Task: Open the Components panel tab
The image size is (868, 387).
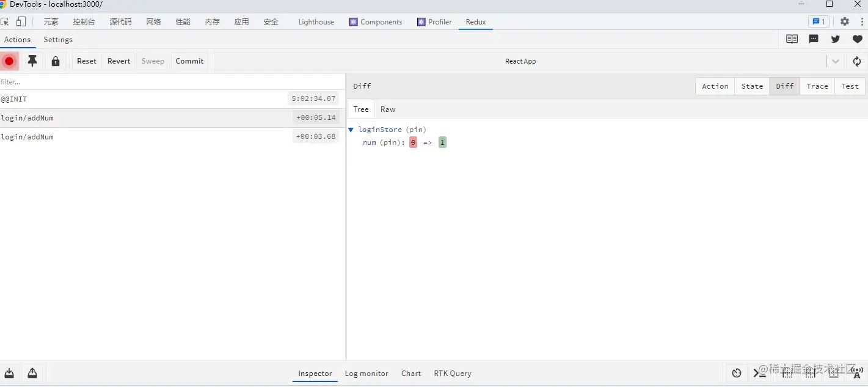Action: click(x=376, y=22)
